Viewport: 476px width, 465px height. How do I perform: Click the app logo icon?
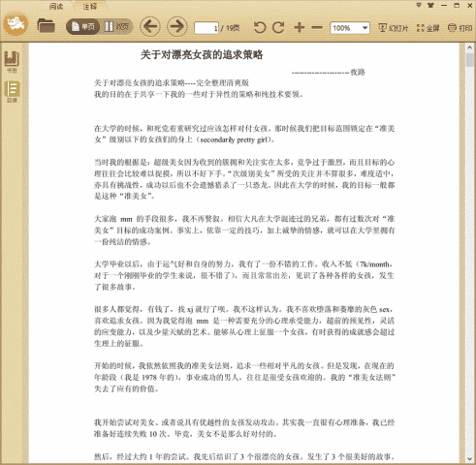click(16, 24)
